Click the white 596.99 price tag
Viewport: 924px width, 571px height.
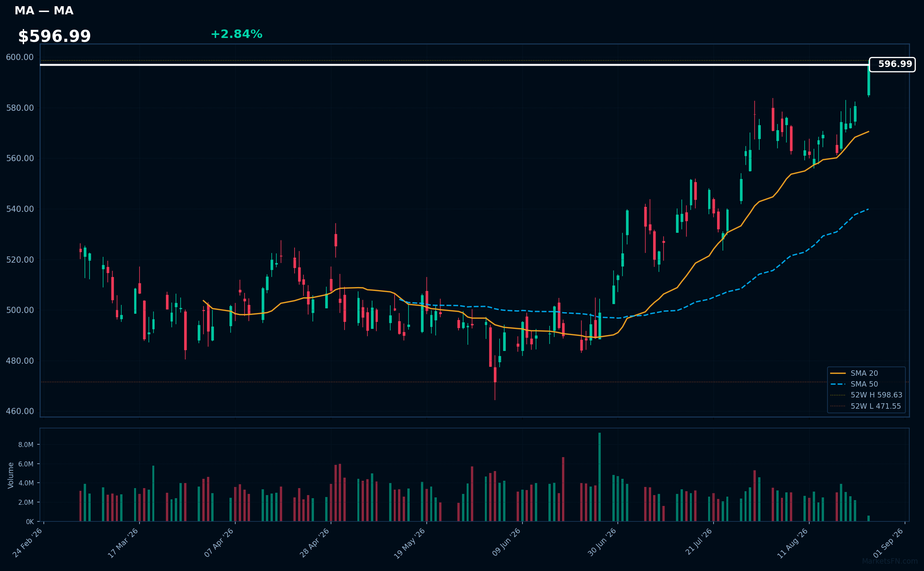click(892, 64)
